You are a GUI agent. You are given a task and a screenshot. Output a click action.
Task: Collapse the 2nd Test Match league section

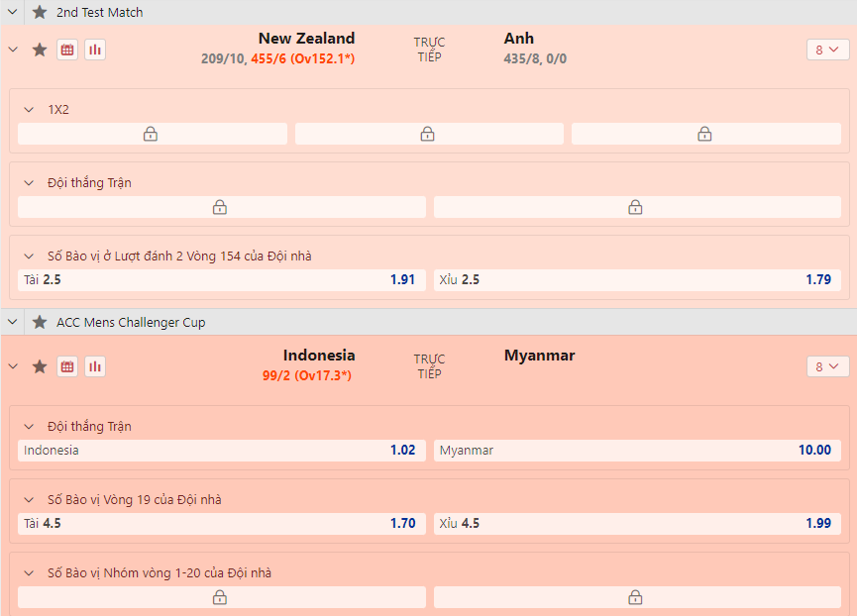click(12, 12)
